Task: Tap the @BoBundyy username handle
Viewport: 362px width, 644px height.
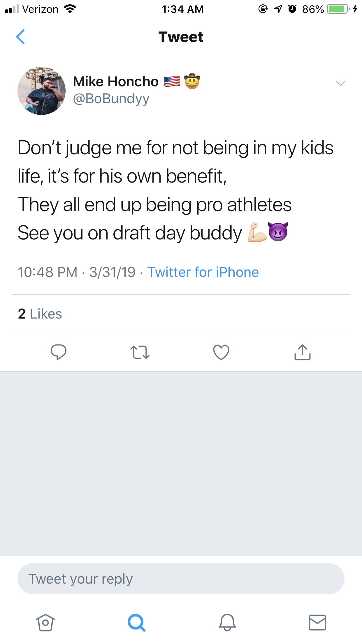Action: click(x=111, y=99)
